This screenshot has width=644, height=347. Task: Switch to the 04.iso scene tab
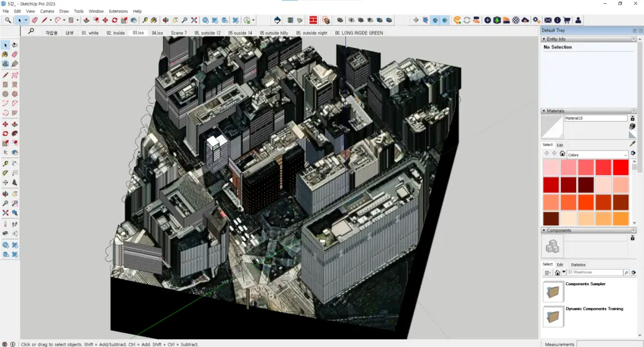click(157, 33)
